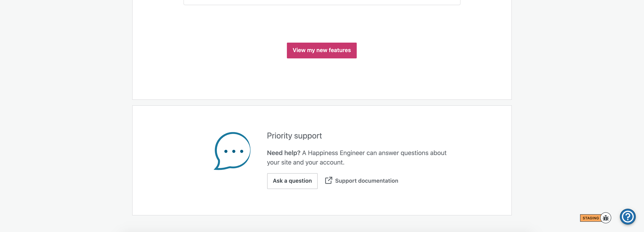The width and height of the screenshot is (644, 232).
Task: Click the words "your site and your account."
Action: pyautogui.click(x=305, y=162)
